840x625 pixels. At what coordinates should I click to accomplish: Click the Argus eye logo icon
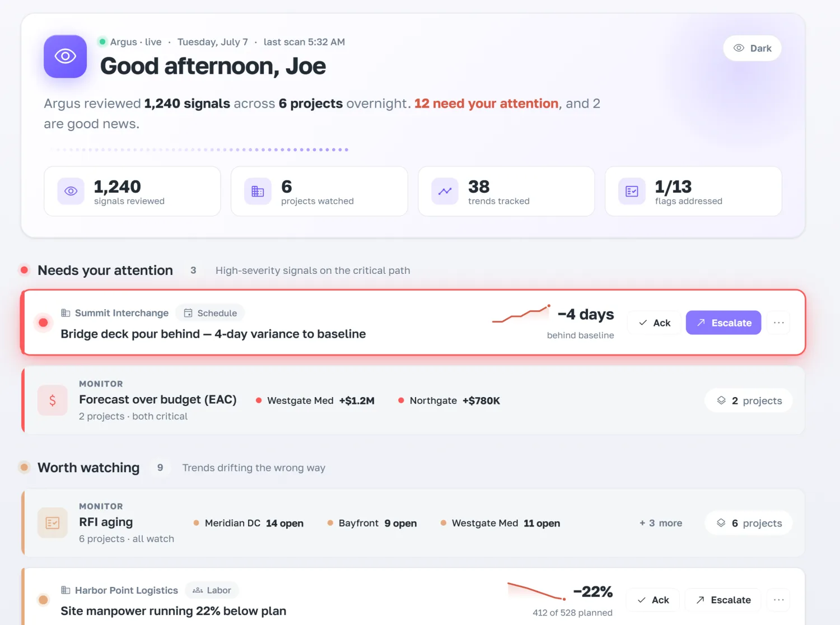[x=65, y=57]
